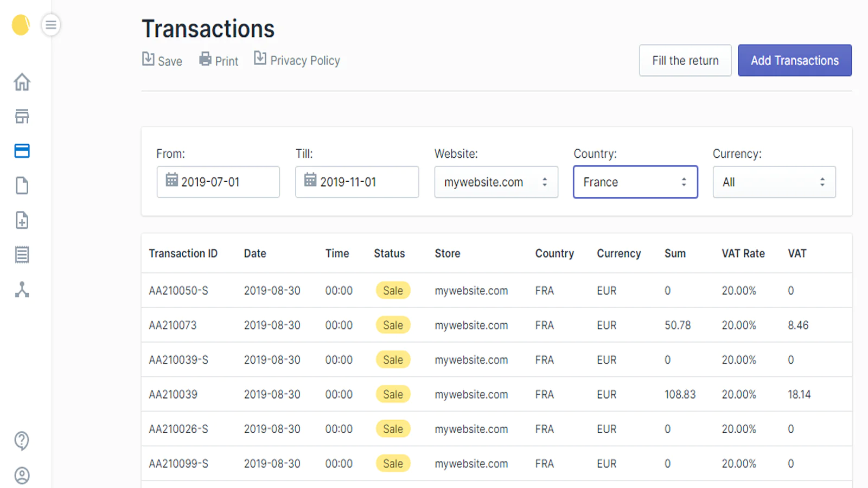Click the From date field 2019-07-01
The width and height of the screenshot is (868, 488).
218,182
